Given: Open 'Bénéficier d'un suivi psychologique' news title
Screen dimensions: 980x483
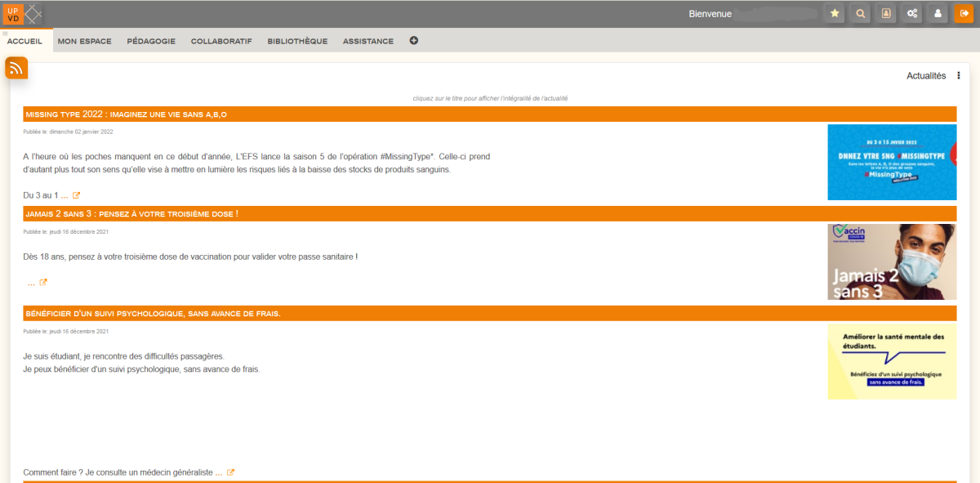Looking at the screenshot, I should point(153,314).
